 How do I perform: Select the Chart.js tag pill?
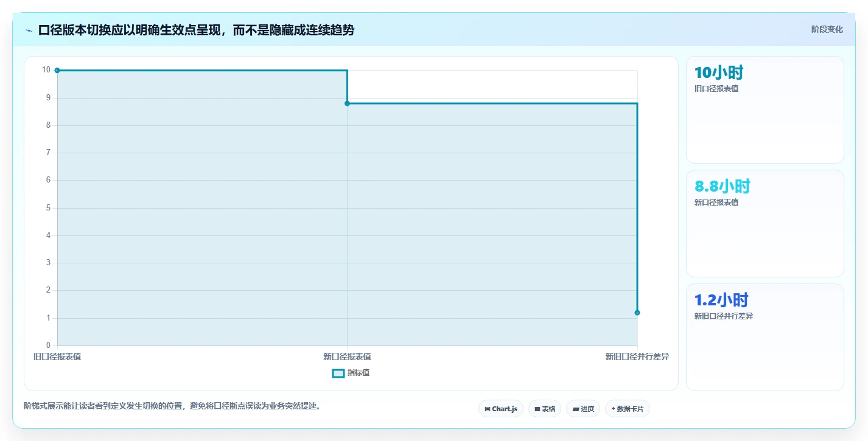click(x=501, y=409)
